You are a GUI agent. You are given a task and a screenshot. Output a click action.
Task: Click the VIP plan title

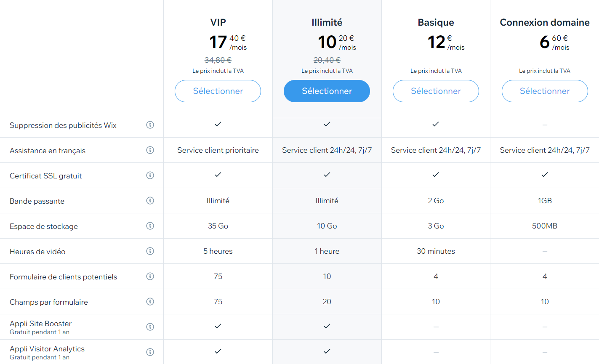click(218, 22)
